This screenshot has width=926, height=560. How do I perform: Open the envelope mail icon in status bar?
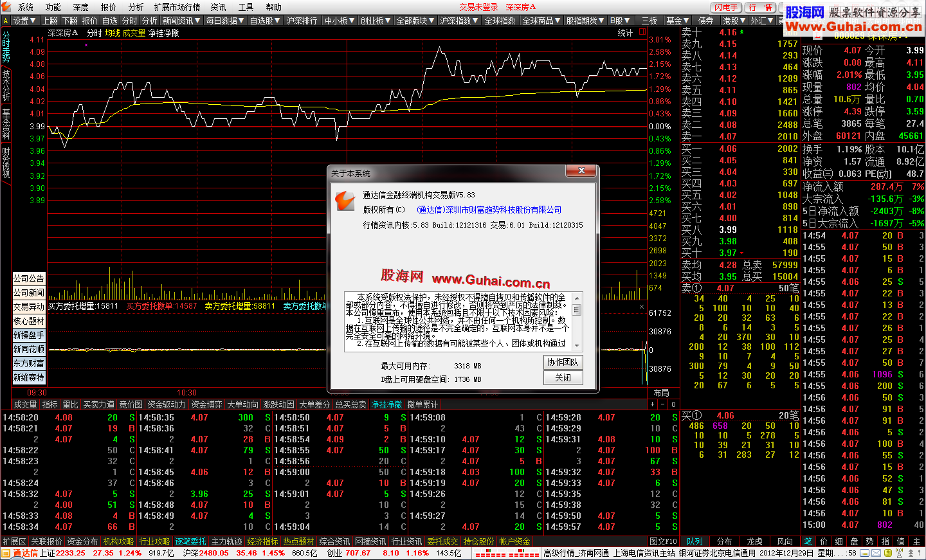coord(876,553)
